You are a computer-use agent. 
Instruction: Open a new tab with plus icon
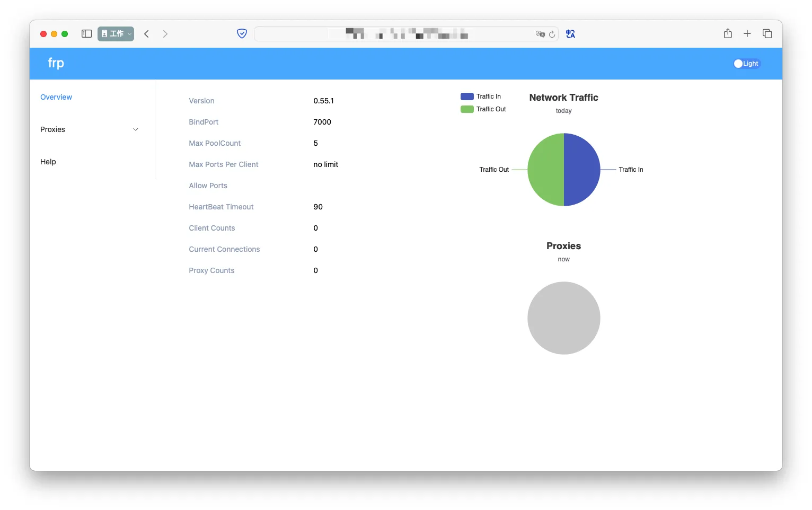(747, 34)
